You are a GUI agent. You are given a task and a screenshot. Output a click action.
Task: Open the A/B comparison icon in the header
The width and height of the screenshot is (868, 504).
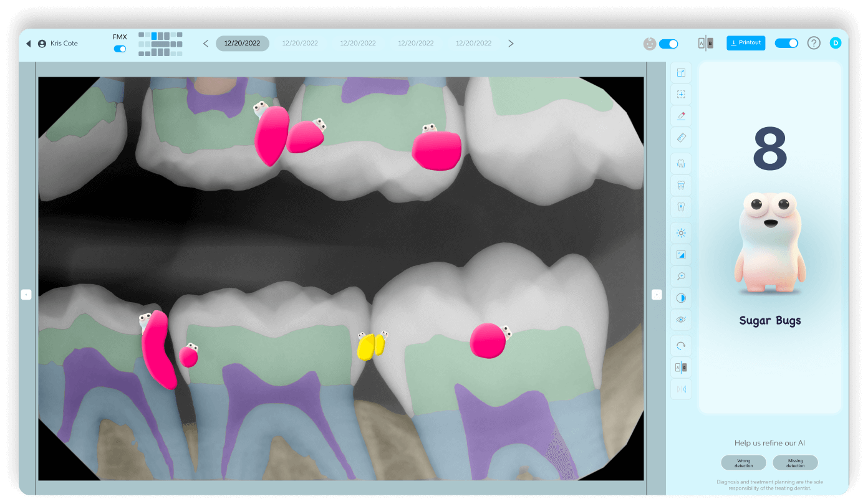click(x=705, y=44)
